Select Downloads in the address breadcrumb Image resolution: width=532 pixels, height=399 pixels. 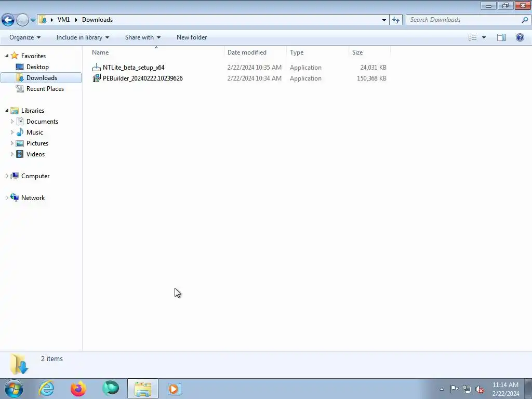[x=97, y=20]
